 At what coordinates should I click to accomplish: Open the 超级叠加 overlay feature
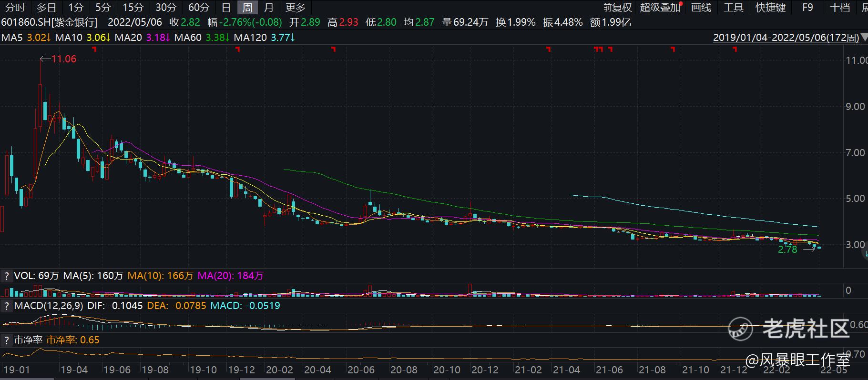pyautogui.click(x=660, y=7)
